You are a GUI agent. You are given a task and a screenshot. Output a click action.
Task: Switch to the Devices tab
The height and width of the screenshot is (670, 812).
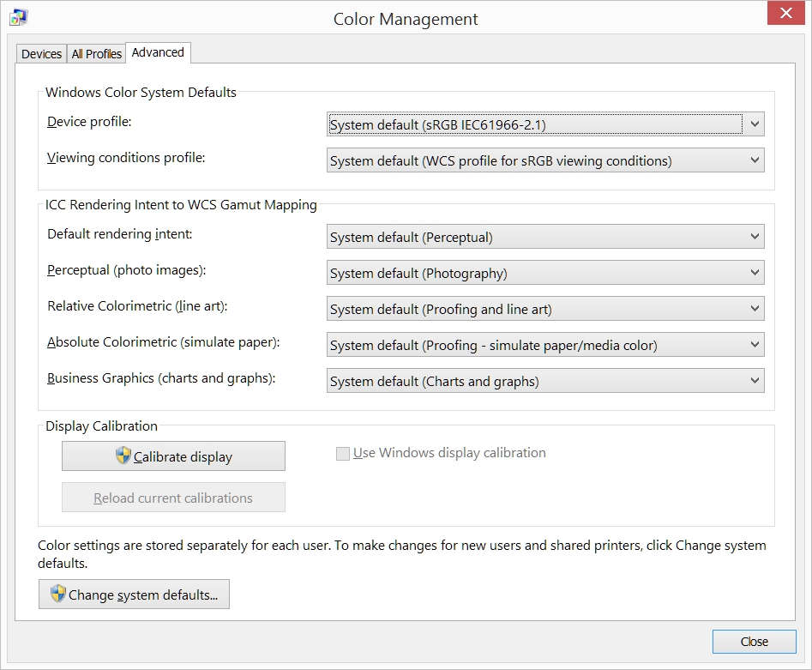(x=41, y=54)
